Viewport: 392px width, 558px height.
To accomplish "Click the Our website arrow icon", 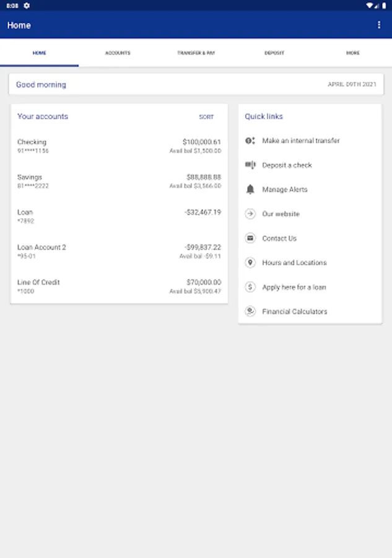I will (x=250, y=214).
